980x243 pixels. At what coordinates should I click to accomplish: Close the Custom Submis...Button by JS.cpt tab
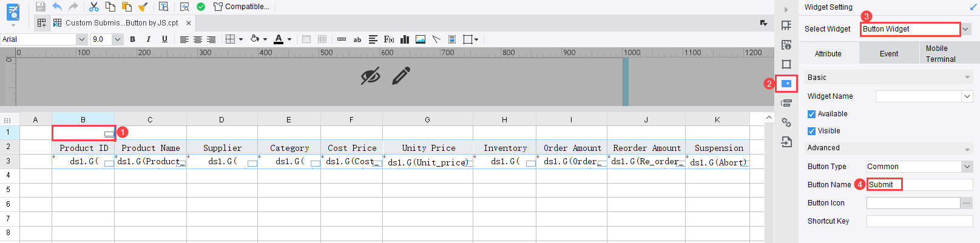[189, 23]
